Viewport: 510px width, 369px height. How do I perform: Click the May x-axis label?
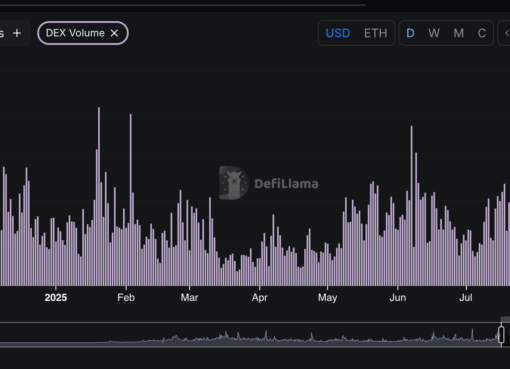tap(327, 297)
